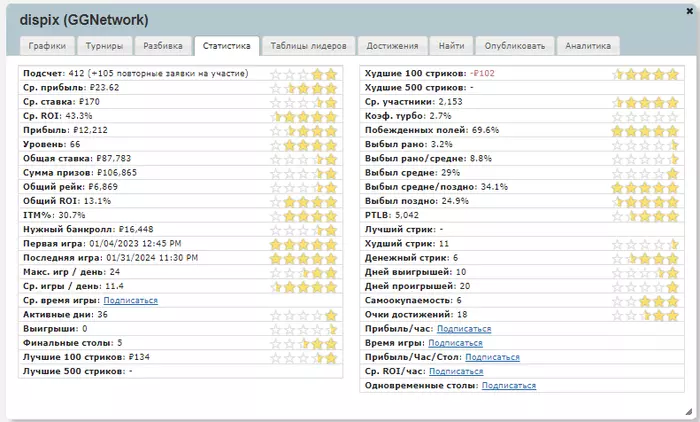Switch to the Аналитика tab

click(588, 46)
